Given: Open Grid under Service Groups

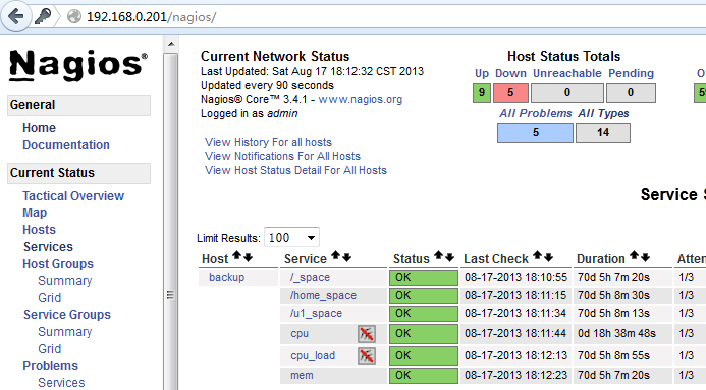Looking at the screenshot, I should click(50, 349).
